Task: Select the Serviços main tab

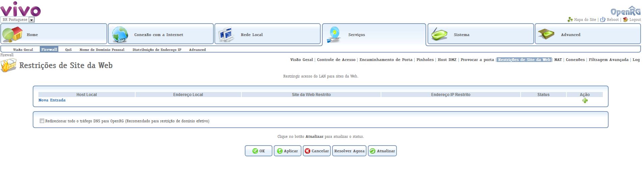Action: (x=374, y=34)
